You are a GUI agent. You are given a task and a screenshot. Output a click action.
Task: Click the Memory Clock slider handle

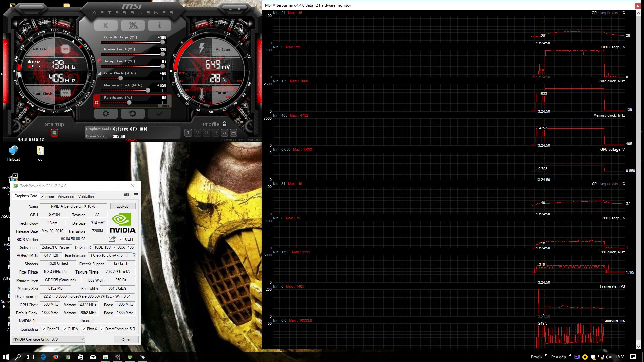[x=148, y=90]
